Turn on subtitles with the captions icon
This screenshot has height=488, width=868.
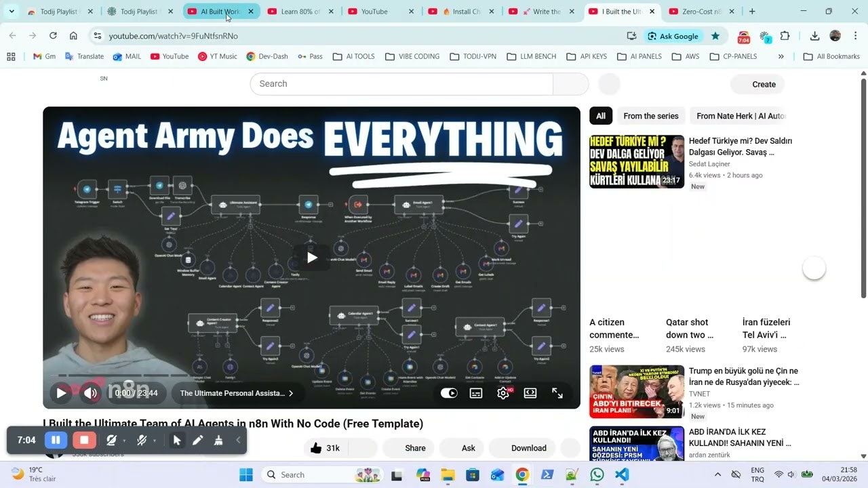(476, 393)
